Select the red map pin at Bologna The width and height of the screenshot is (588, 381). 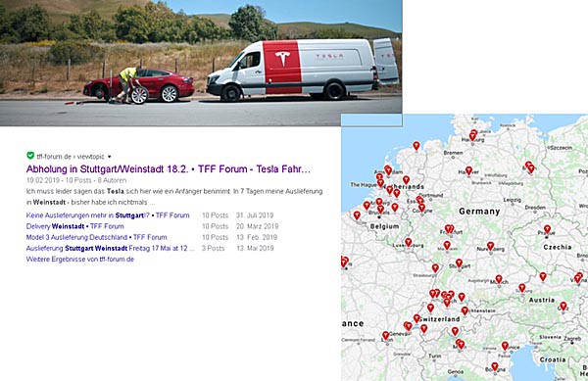tap(495, 366)
